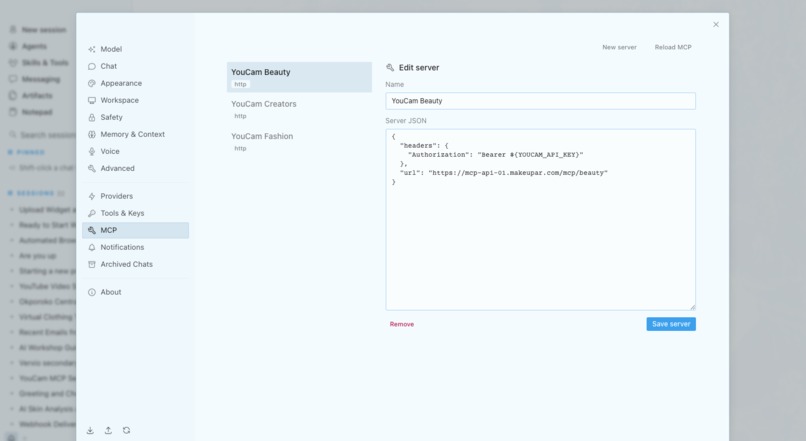Click New server

coord(619,47)
